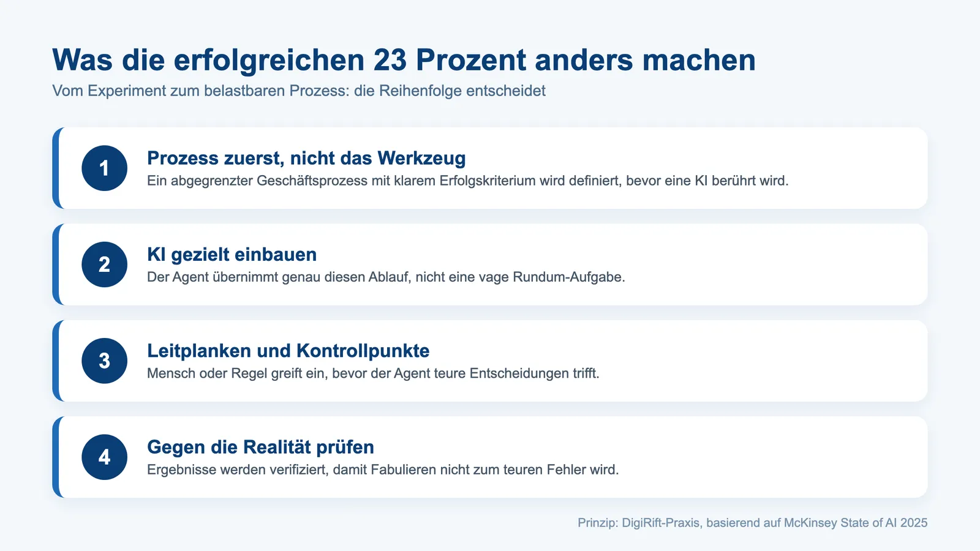The height and width of the screenshot is (551, 980).
Task: Click title 'KI gezielt einbauen'
Action: tap(232, 255)
